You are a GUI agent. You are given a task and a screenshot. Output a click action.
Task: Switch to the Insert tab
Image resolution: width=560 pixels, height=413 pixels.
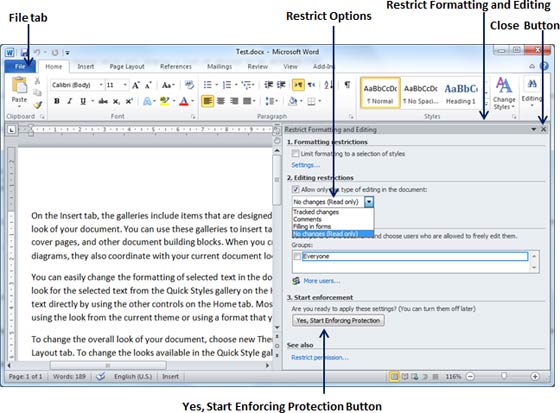click(86, 66)
